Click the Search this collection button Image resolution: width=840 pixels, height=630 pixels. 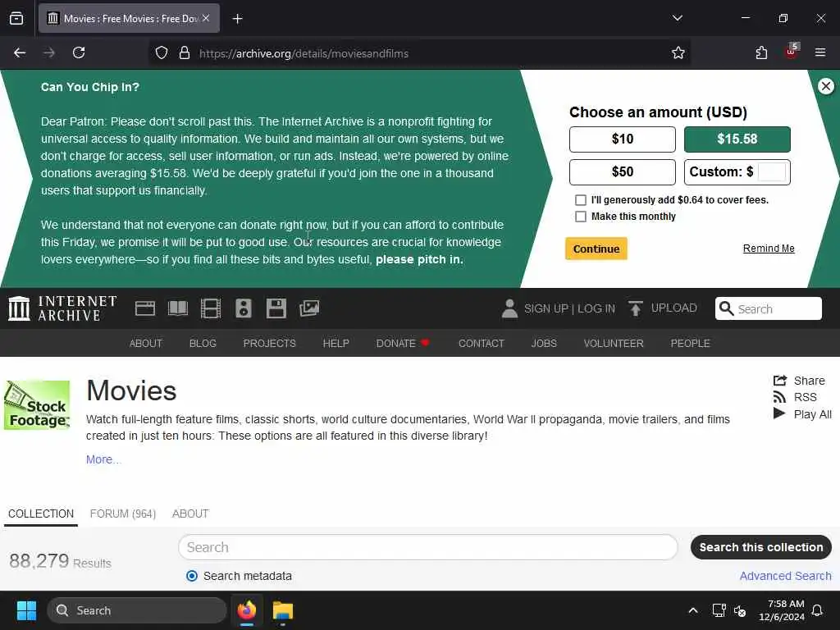click(760, 547)
